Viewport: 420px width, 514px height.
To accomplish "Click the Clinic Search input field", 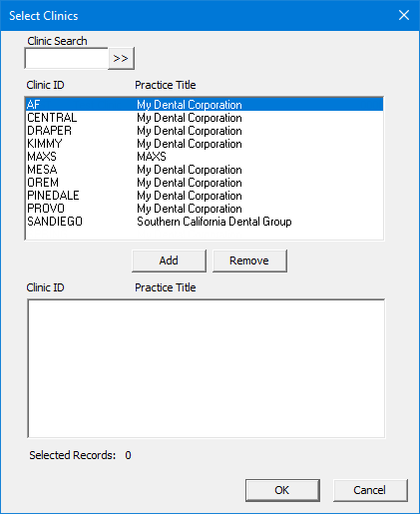I will (67, 59).
